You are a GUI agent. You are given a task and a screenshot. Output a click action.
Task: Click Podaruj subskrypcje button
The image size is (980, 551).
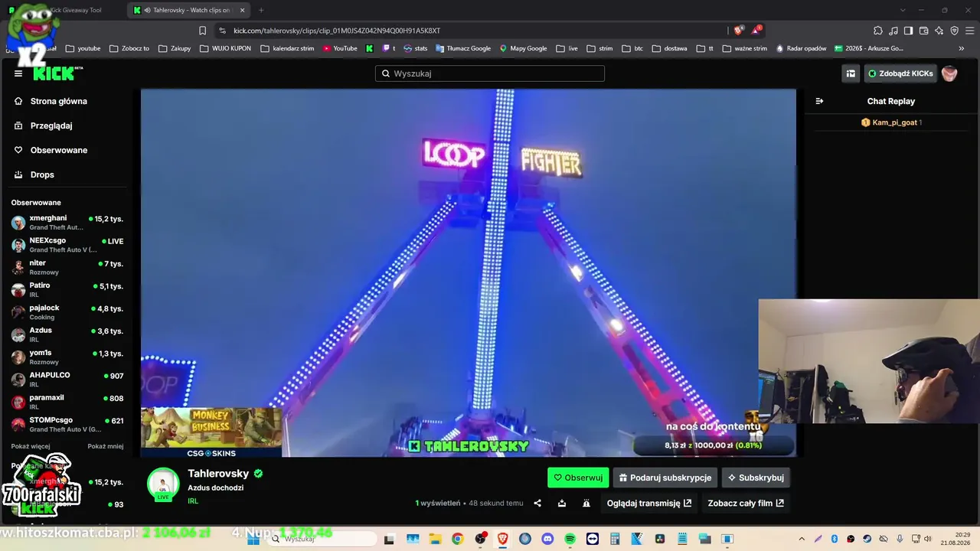665,478
